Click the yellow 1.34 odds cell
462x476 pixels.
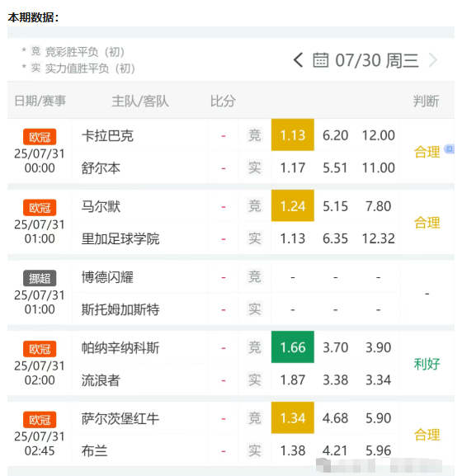pos(293,417)
